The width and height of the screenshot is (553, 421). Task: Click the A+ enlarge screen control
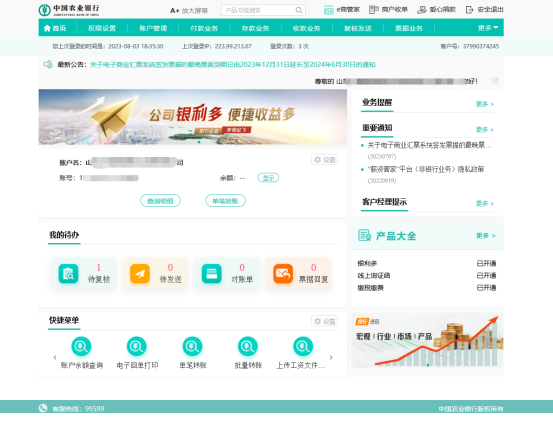(189, 11)
